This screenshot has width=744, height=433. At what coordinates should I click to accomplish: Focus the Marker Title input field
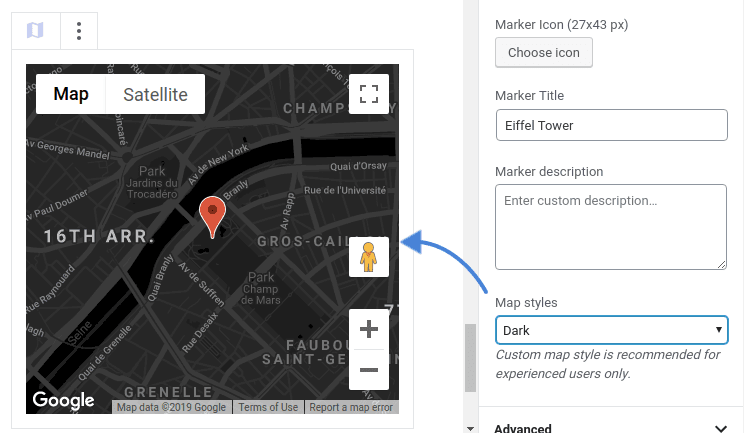pyautogui.click(x=612, y=125)
